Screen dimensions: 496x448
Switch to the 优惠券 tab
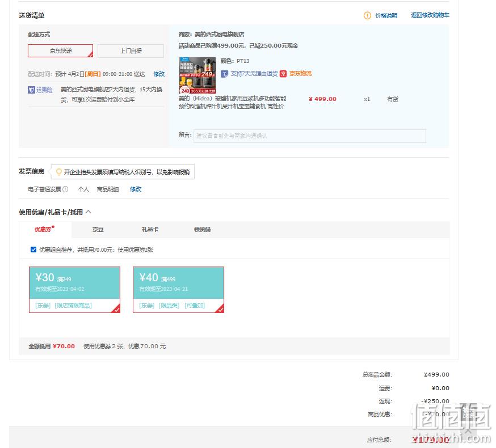45,229
